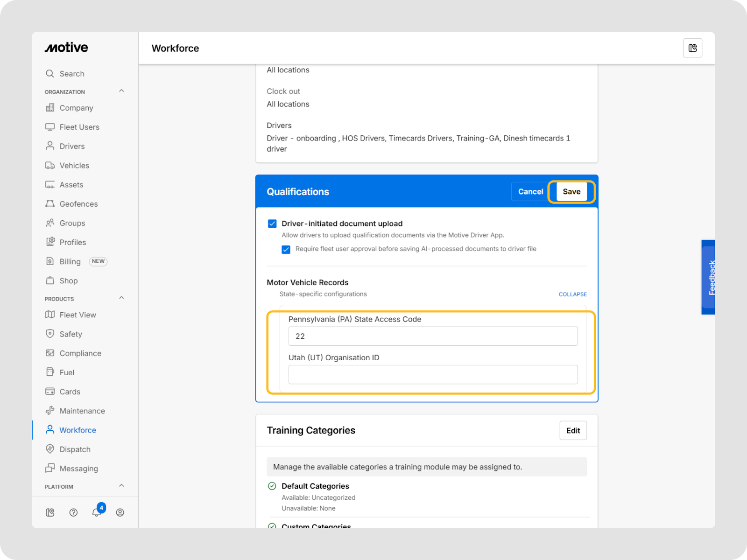This screenshot has height=560, width=747.
Task: Click the Safety shield icon in sidebar
Action: tap(50, 334)
